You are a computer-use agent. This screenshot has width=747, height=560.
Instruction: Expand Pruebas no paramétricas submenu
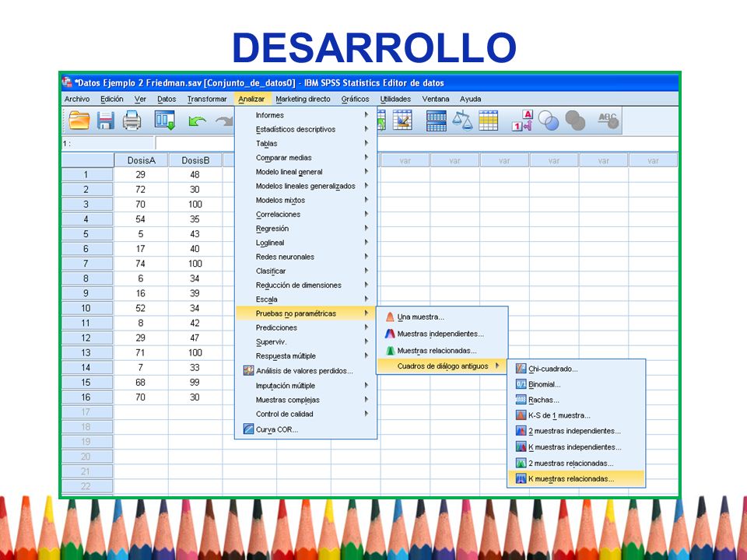pos(306,313)
